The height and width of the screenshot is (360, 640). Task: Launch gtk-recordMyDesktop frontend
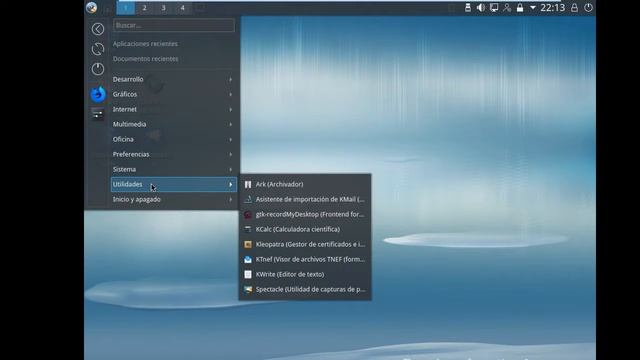(305, 214)
